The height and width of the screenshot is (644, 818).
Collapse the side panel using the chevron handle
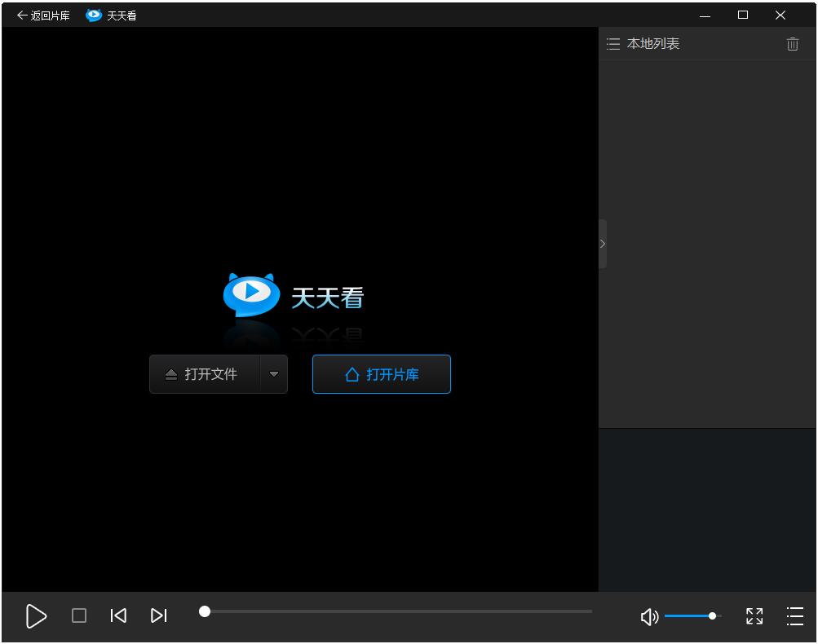pyautogui.click(x=603, y=244)
